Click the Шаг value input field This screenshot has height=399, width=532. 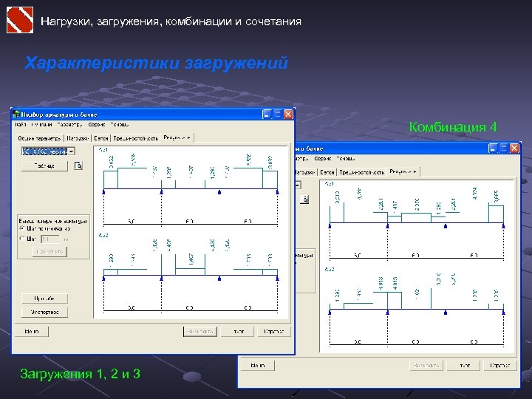[x=50, y=239]
